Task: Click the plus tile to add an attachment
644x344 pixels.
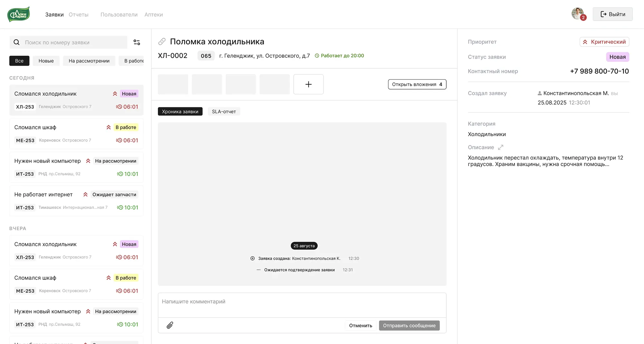Action: point(308,84)
